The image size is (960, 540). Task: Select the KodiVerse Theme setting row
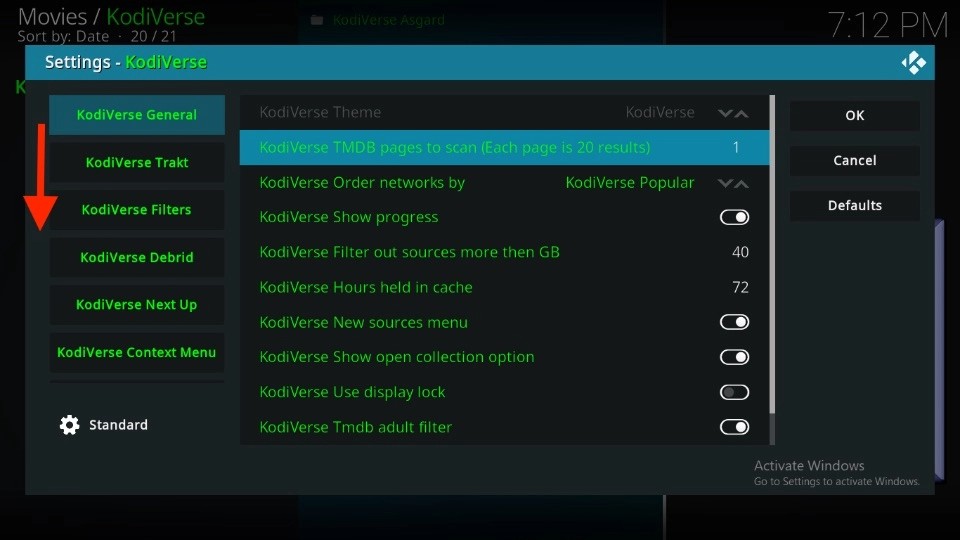coord(504,112)
